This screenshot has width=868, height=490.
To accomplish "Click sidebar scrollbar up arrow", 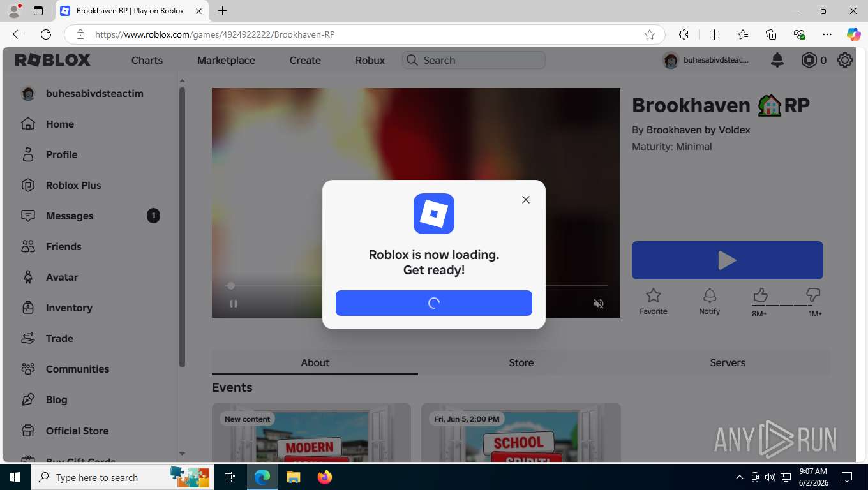I will pyautogui.click(x=182, y=82).
